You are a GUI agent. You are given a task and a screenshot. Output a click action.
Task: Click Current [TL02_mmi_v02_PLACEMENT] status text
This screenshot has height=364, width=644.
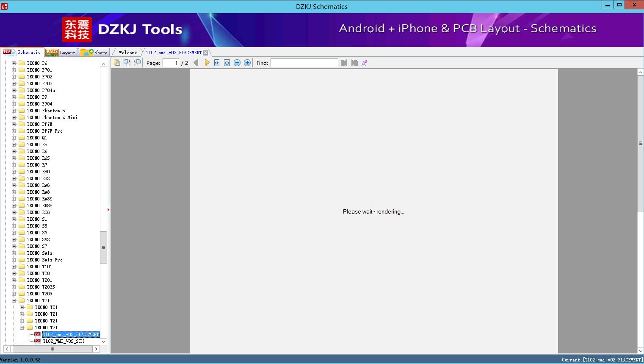[x=602, y=360]
